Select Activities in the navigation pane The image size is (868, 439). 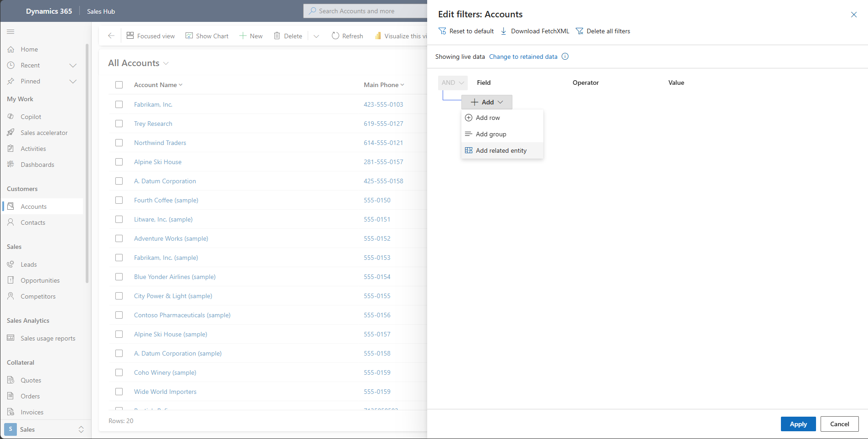point(33,148)
